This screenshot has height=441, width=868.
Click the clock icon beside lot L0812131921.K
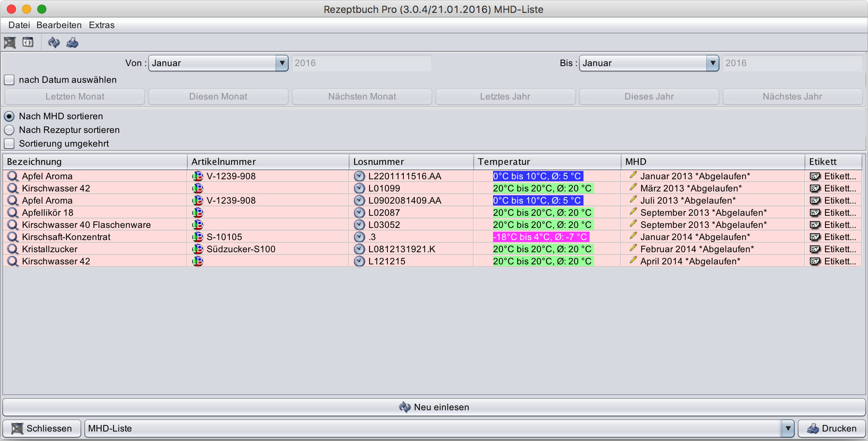pyautogui.click(x=359, y=249)
